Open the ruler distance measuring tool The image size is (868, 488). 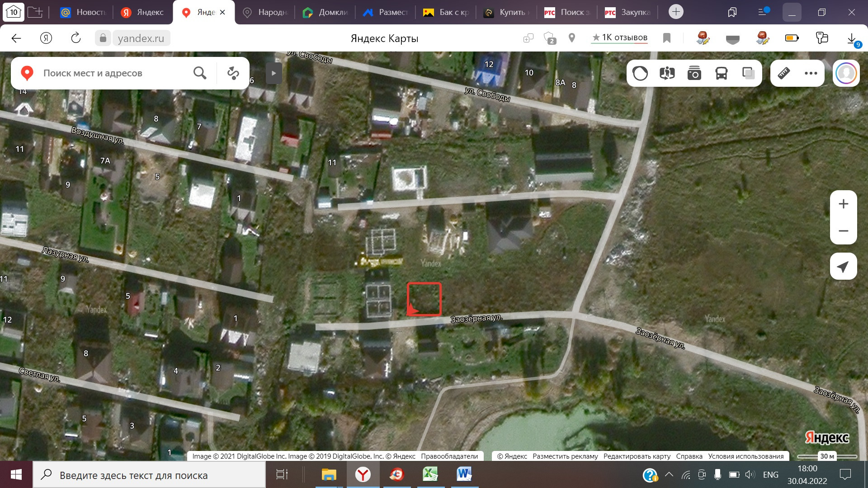[784, 73]
